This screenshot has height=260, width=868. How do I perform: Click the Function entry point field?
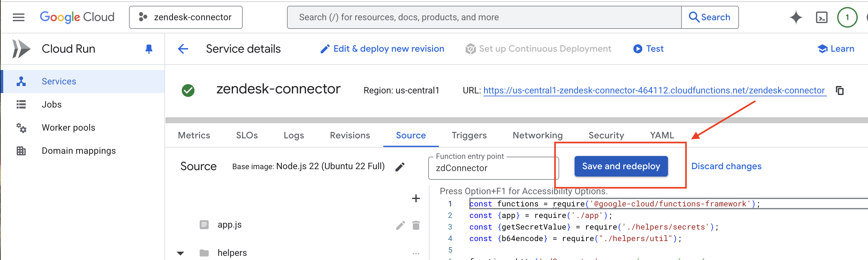click(x=493, y=168)
